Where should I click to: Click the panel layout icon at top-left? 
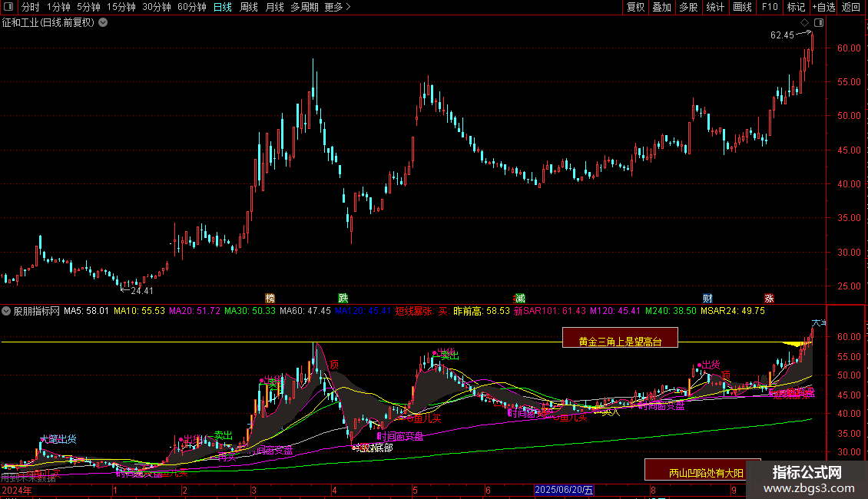point(8,8)
